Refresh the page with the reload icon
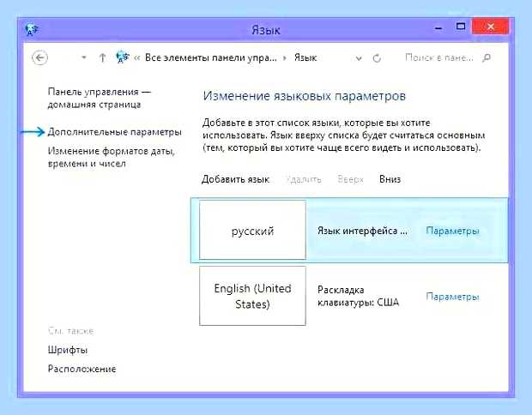Screen dimensions: 532x415 point(377,58)
